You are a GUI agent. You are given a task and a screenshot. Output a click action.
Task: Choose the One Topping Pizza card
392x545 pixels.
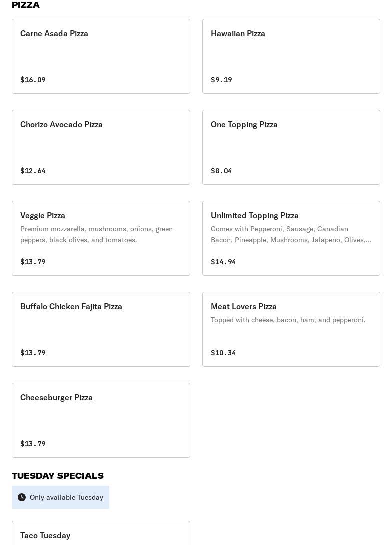[291, 147]
